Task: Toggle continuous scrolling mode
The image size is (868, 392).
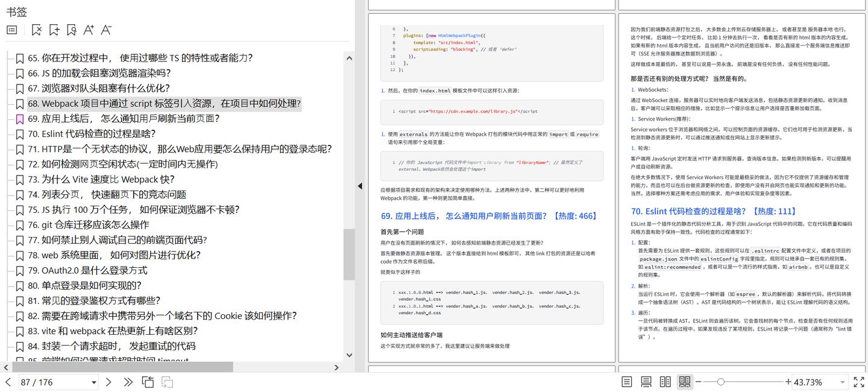Action: (646, 382)
